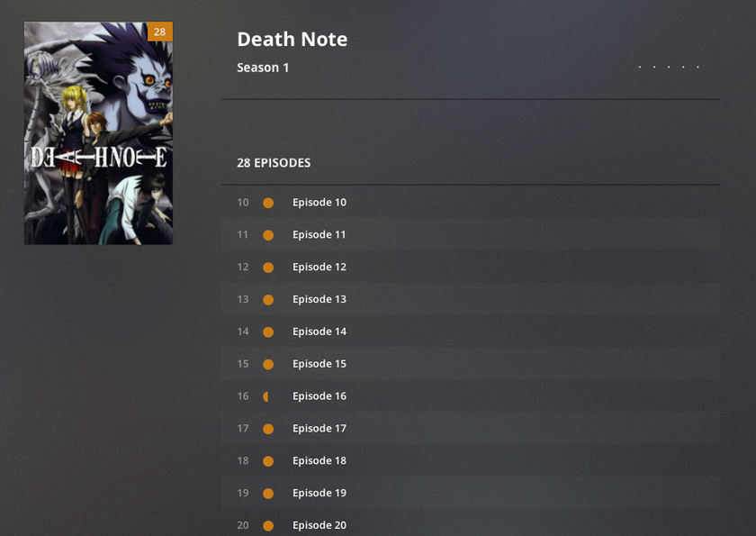The width and height of the screenshot is (756, 536).
Task: Mark Episode 19 watched via orange dot
Action: coord(268,494)
